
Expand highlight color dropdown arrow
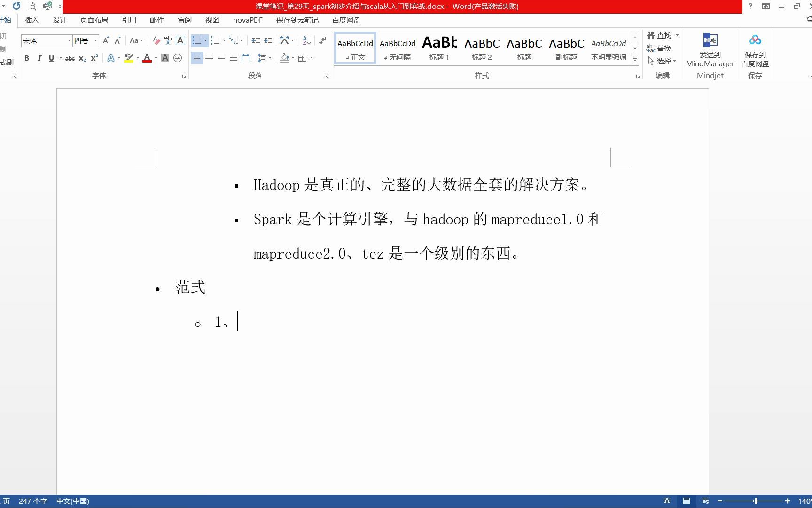click(138, 58)
